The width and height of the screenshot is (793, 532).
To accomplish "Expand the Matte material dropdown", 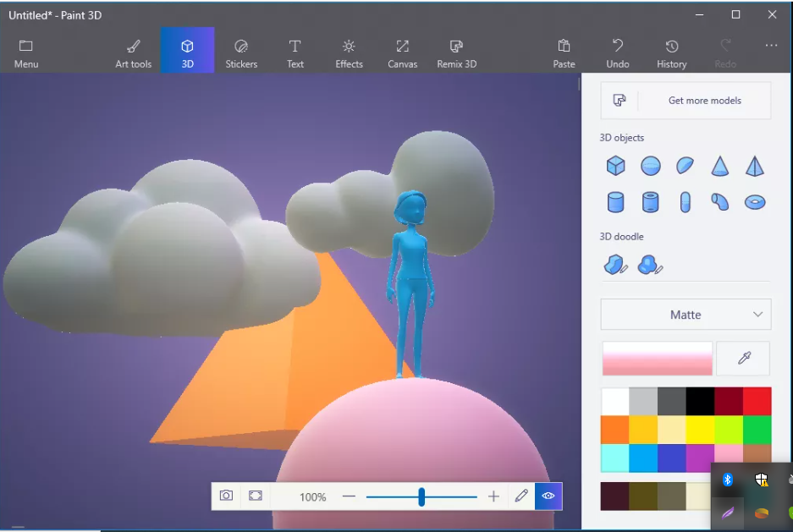I will [x=686, y=315].
